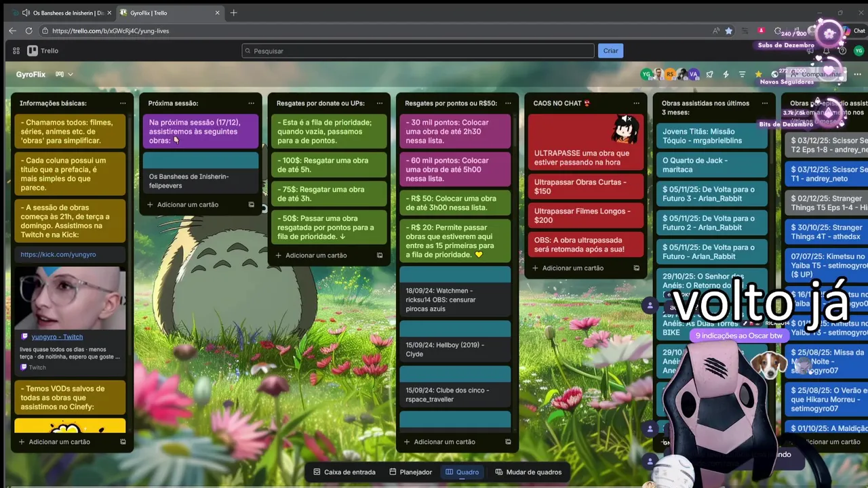Toggle the address bar bookmark star
Viewport: 868px width, 488px height.
pos(728,30)
